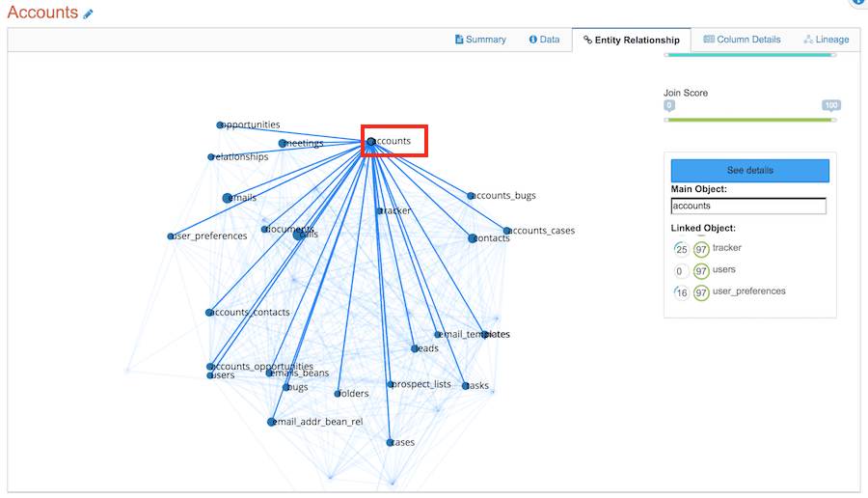Image resolution: width=868 pixels, height=498 pixels.
Task: Click the pencil edit icon beside Accounts
Action: (x=88, y=14)
